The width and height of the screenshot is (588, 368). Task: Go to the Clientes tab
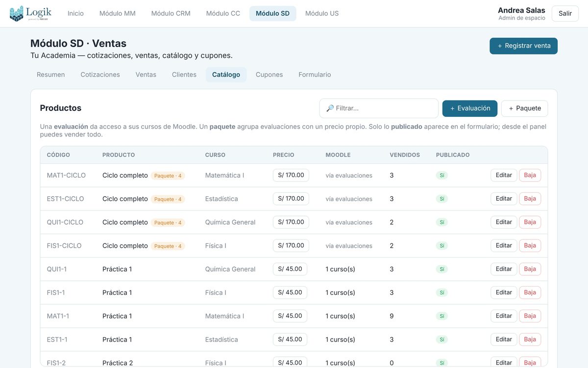pyautogui.click(x=184, y=75)
